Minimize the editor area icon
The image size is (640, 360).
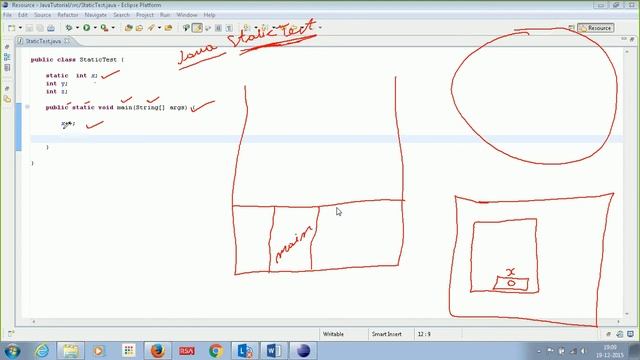pyautogui.click(x=624, y=39)
